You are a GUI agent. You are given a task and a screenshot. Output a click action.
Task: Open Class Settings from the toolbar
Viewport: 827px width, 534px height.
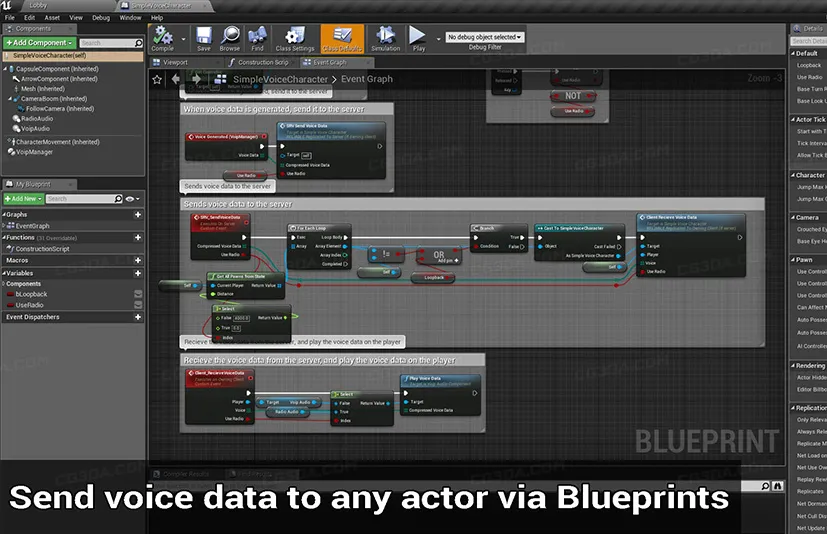pos(295,39)
